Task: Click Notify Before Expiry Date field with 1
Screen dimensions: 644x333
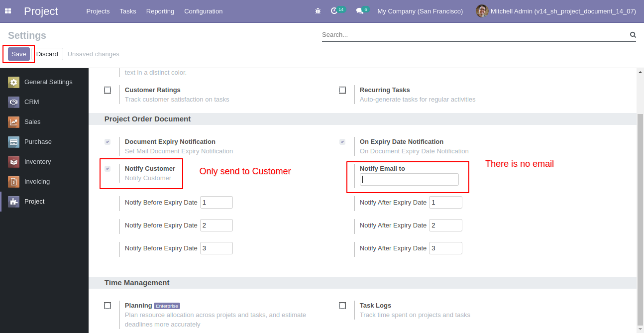Action: click(x=216, y=203)
